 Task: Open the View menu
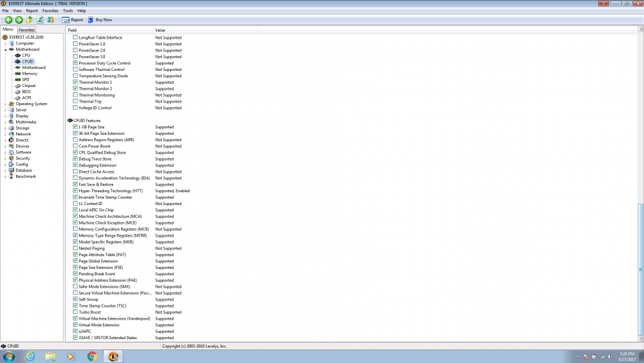17,11
